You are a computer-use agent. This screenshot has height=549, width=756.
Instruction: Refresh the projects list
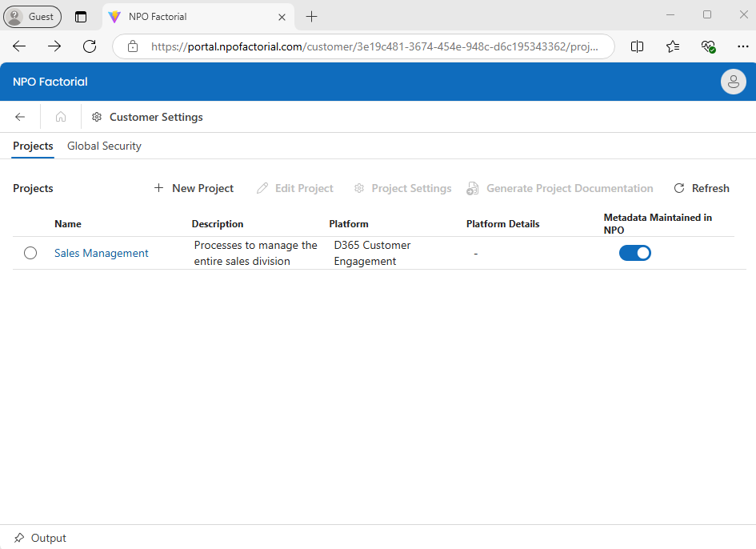point(702,188)
